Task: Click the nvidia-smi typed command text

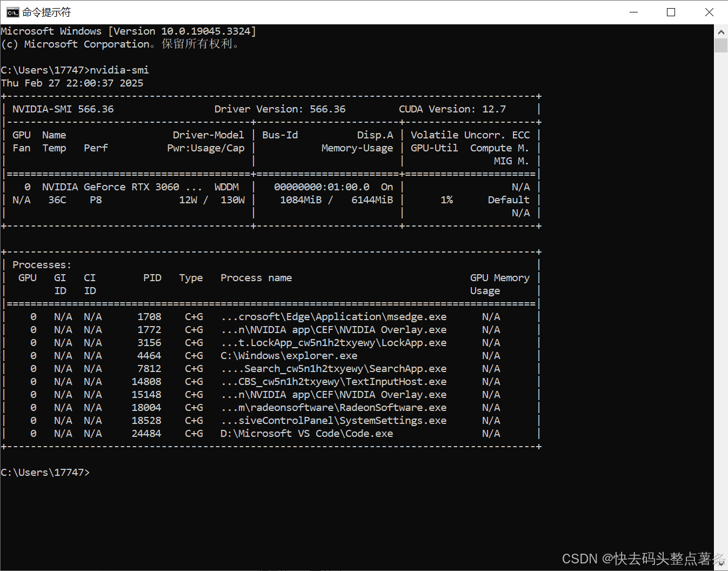Action: (119, 70)
